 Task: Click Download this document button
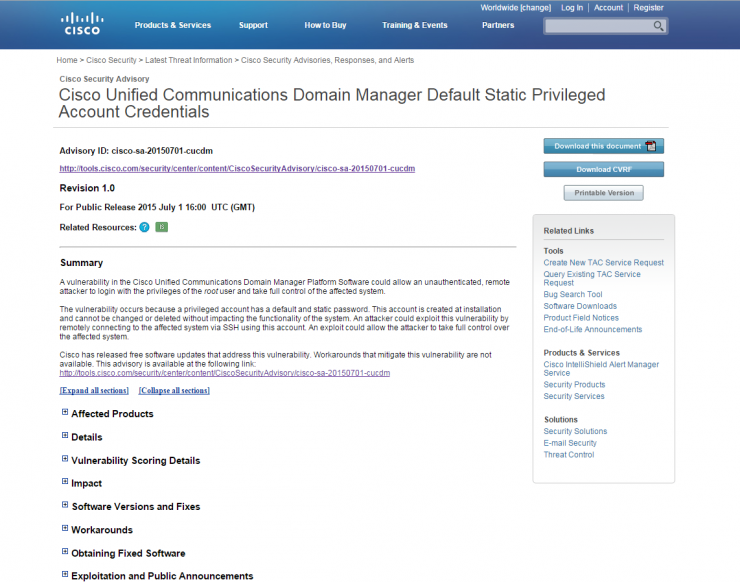click(x=604, y=146)
